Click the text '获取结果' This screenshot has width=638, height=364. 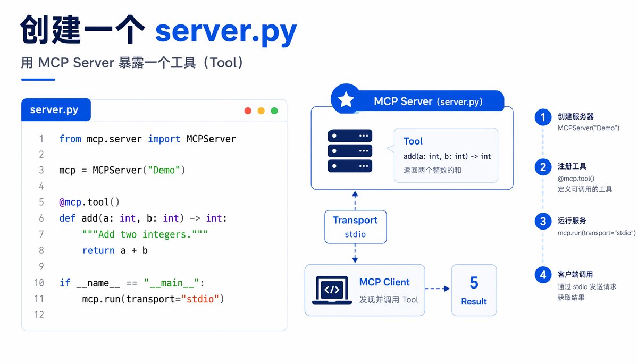click(572, 298)
